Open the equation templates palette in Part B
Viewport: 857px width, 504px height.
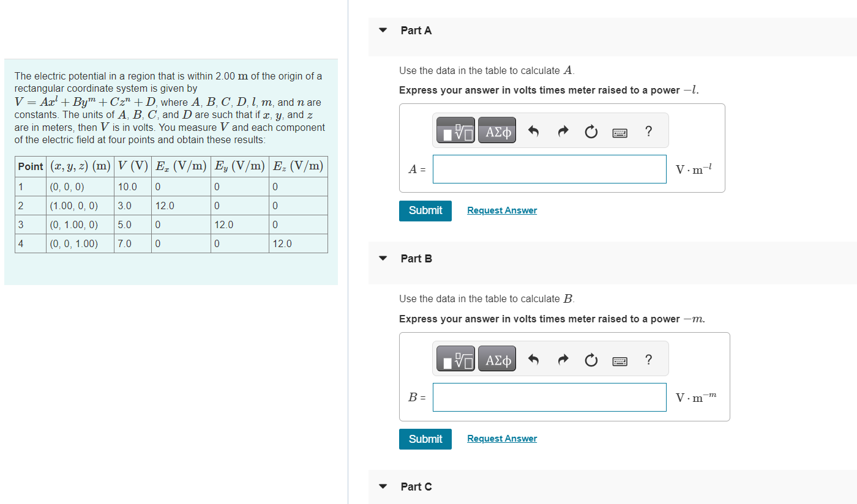(x=455, y=358)
